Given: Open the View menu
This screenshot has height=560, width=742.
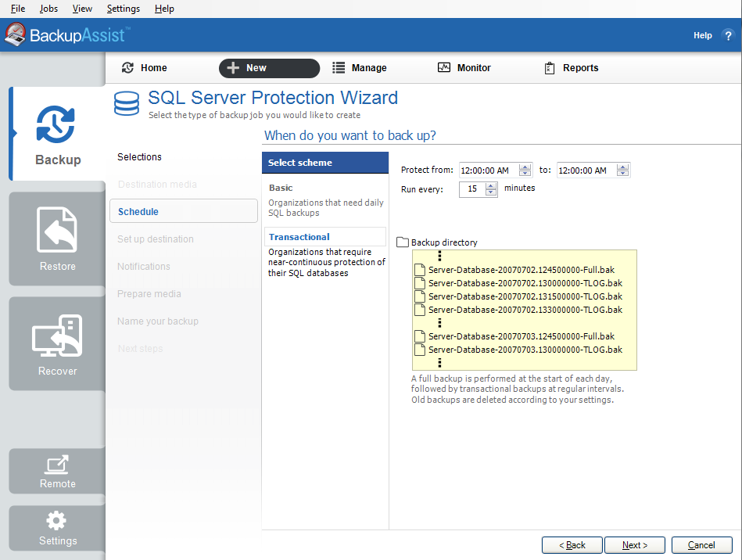Looking at the screenshot, I should coord(82,9).
